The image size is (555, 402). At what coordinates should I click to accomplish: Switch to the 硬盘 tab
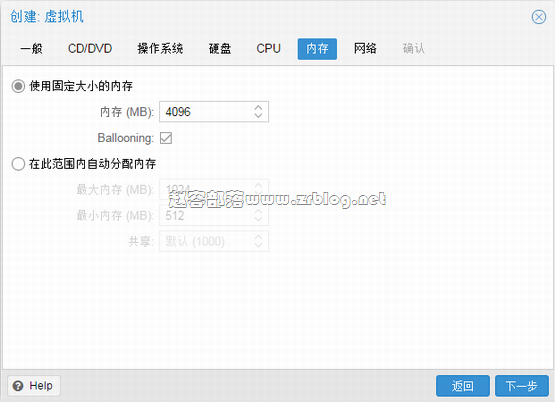tap(219, 48)
